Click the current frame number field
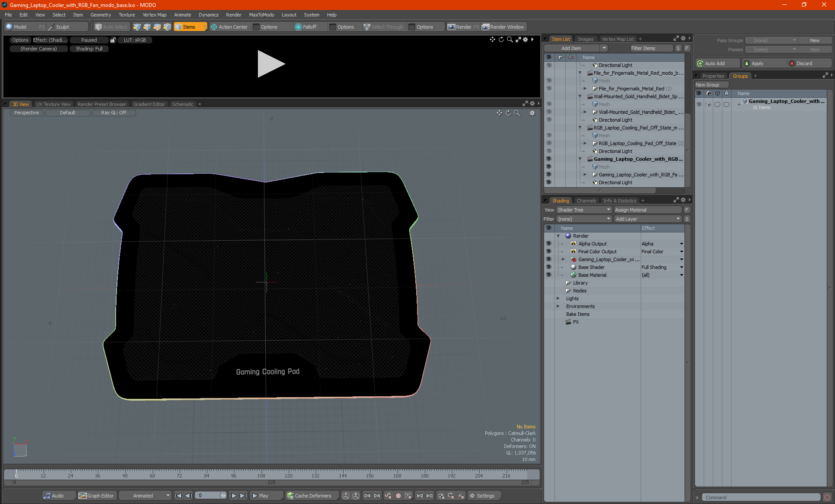This screenshot has width=835, height=504. [x=208, y=496]
